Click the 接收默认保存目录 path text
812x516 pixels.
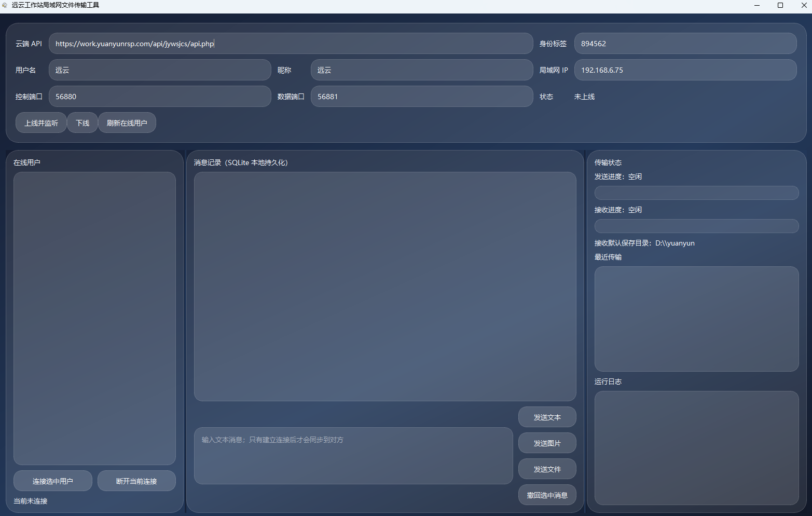(644, 243)
